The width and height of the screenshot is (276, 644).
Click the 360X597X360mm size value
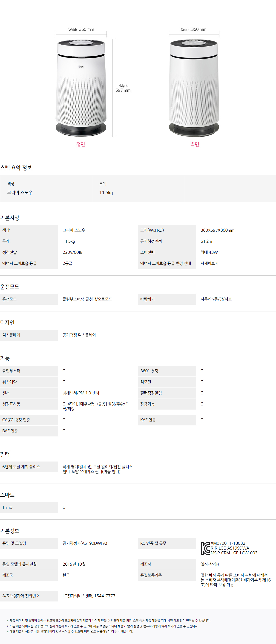coord(217,230)
